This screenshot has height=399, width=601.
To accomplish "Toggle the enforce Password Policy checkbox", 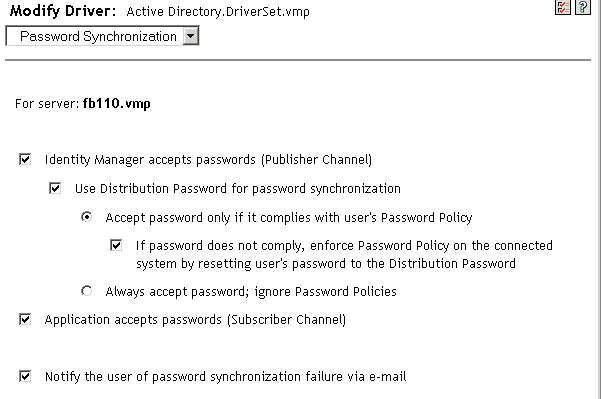I will pyautogui.click(x=116, y=245).
